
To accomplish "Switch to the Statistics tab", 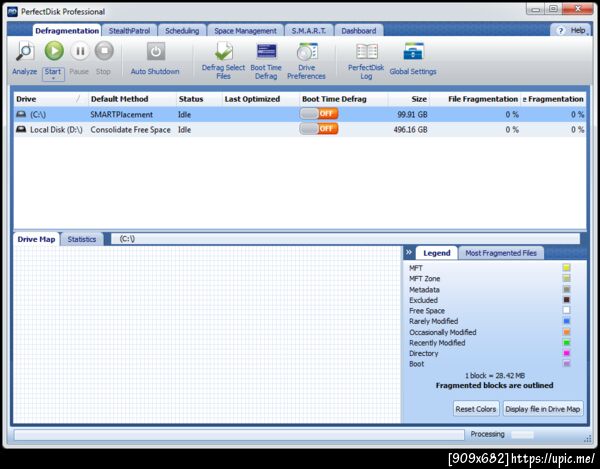I will click(82, 239).
